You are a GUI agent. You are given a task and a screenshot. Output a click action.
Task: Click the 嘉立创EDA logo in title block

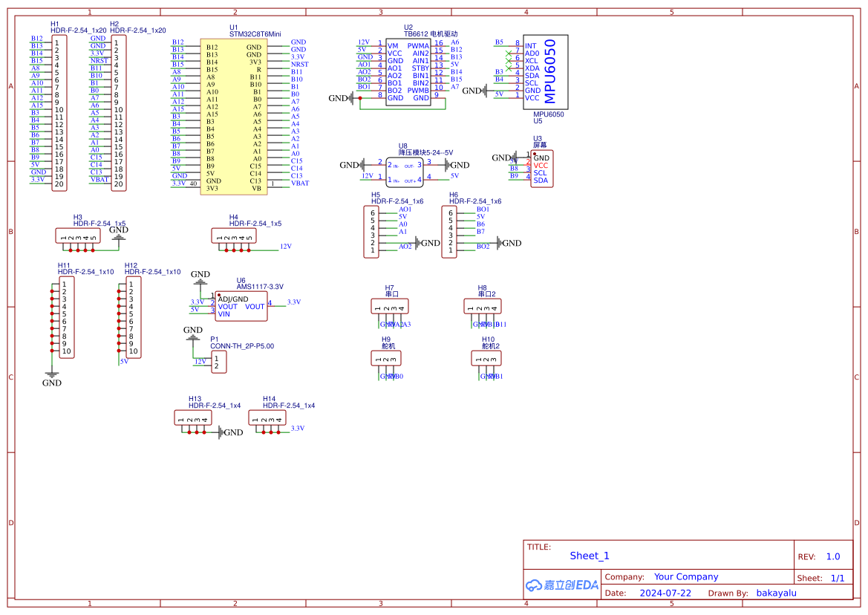[561, 585]
